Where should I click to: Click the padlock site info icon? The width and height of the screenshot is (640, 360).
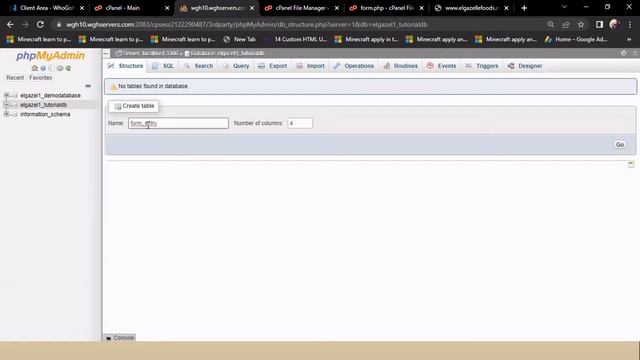59,24
